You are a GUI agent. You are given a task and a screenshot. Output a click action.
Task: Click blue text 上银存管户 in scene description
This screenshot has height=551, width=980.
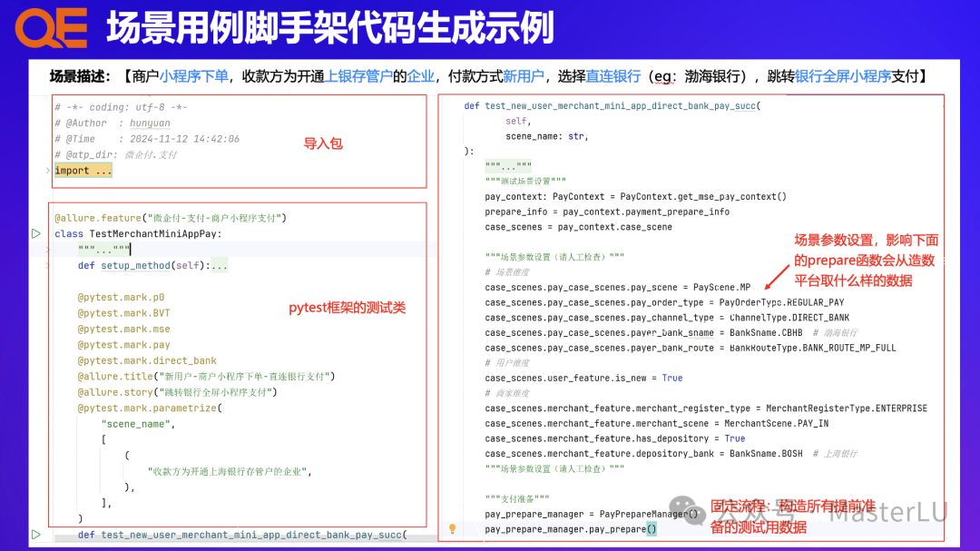pos(358,76)
